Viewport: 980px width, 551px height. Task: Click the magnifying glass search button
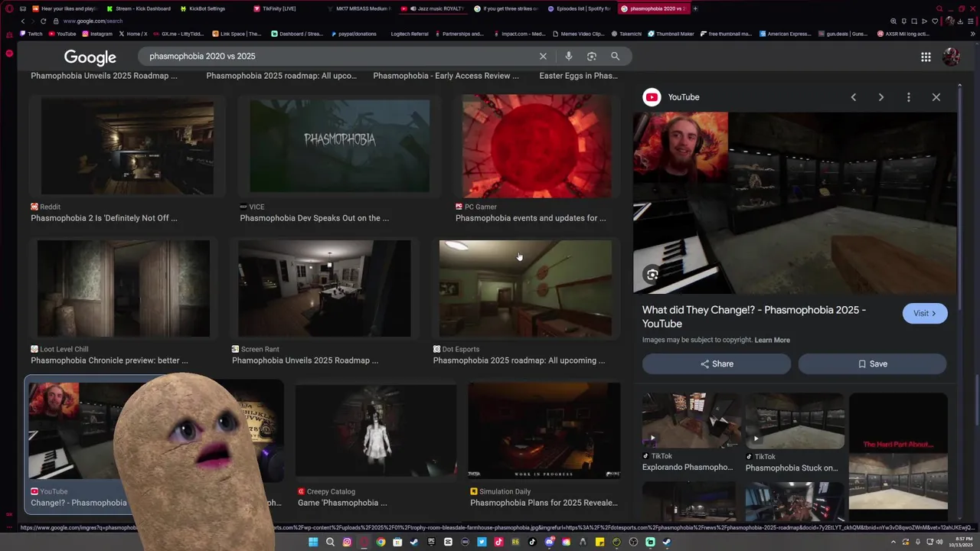point(615,56)
